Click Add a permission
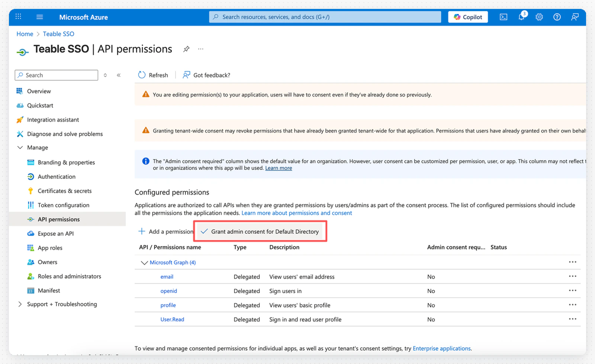Screen dimensions: 595x364 coord(166,231)
